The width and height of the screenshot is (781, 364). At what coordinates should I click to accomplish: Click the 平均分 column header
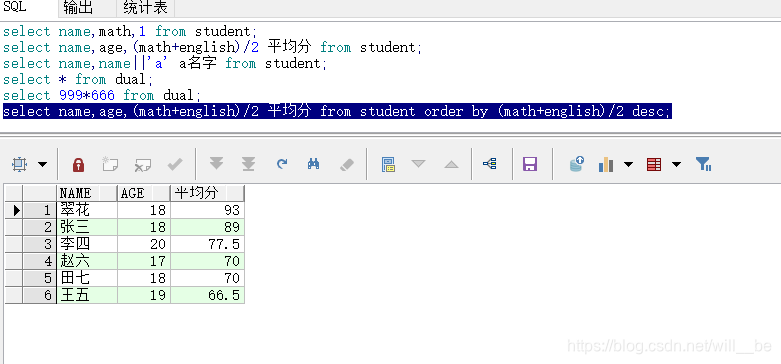[x=207, y=193]
